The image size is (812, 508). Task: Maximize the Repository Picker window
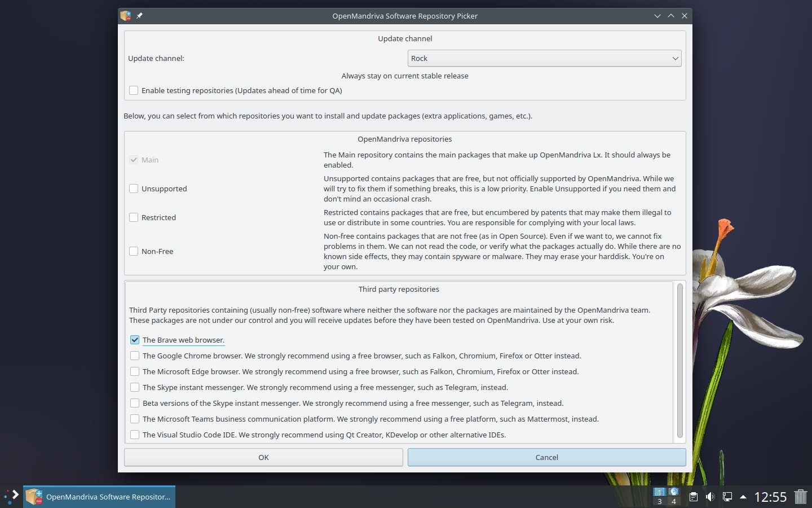[x=671, y=16]
